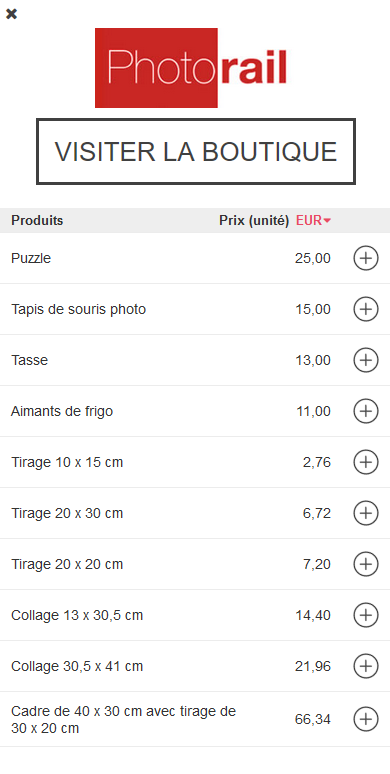
Task: Select the Aimants de frigo product label
Action: (62, 411)
